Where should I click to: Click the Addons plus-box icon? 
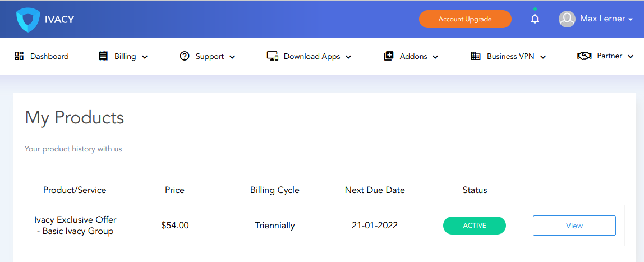coord(389,56)
